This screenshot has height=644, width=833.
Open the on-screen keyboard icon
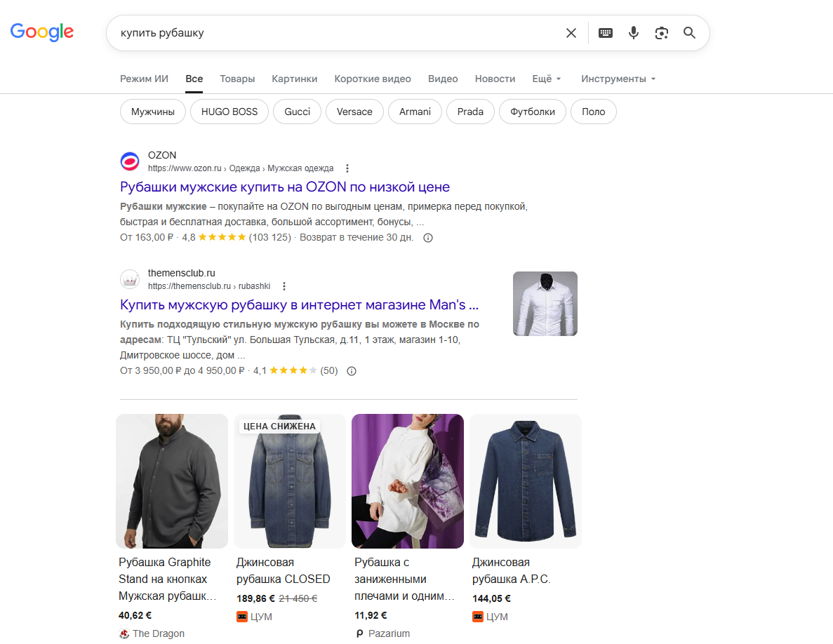(606, 33)
